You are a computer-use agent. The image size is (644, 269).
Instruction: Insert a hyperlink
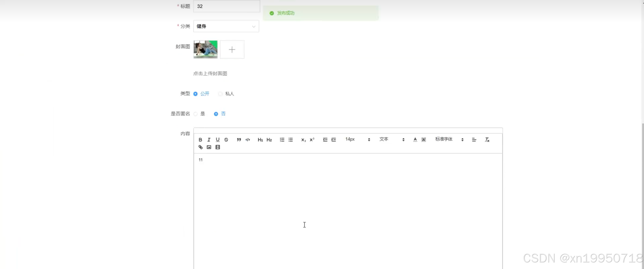point(200,147)
